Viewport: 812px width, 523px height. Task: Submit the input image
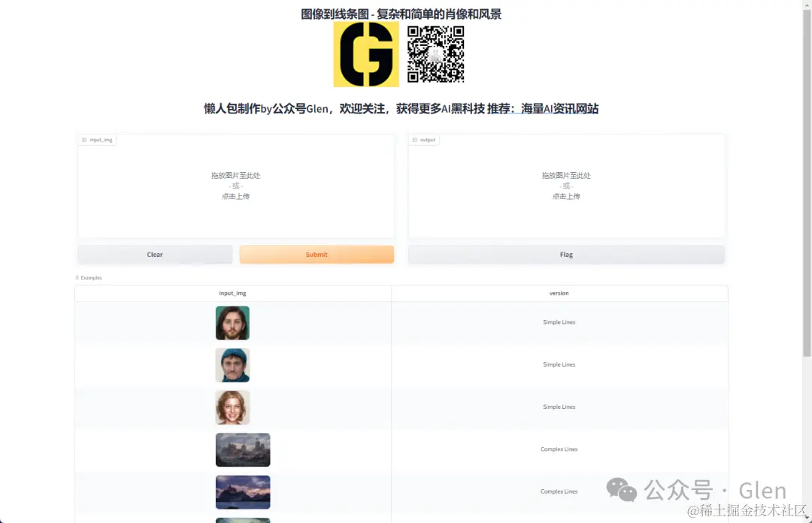point(317,254)
